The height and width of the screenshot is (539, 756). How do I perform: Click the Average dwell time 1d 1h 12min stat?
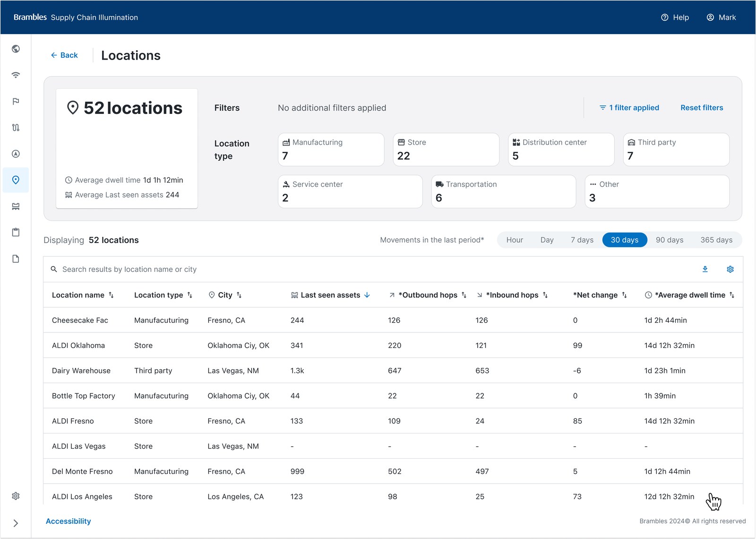click(x=124, y=180)
